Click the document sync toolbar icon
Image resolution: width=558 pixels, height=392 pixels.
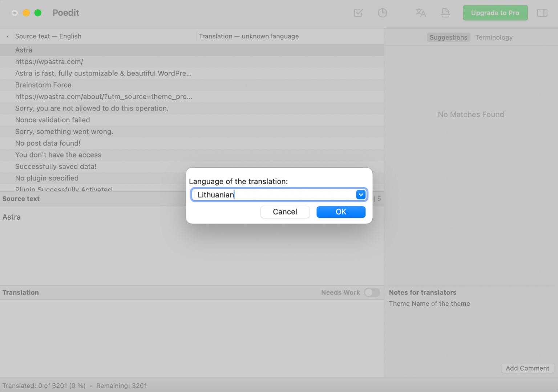click(x=445, y=13)
